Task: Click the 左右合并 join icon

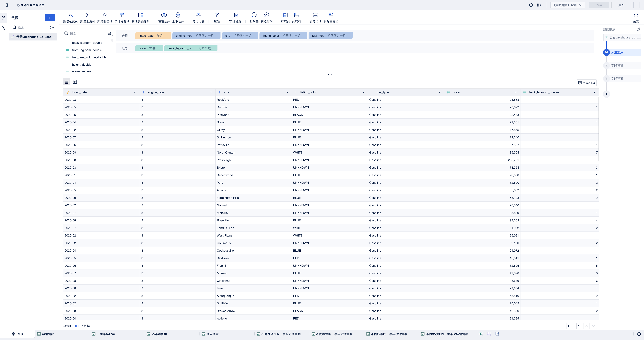Action: 164,15
